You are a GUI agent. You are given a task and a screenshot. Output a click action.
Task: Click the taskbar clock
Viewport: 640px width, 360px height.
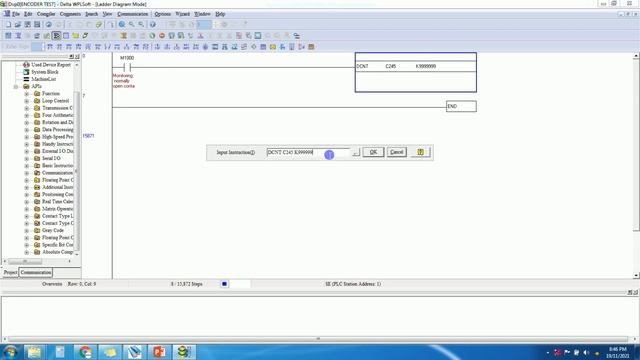coord(617,352)
